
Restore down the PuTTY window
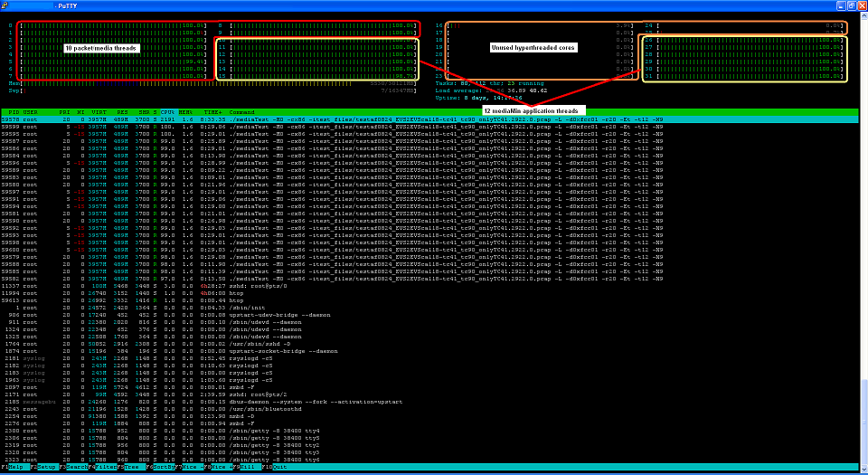[852, 5]
